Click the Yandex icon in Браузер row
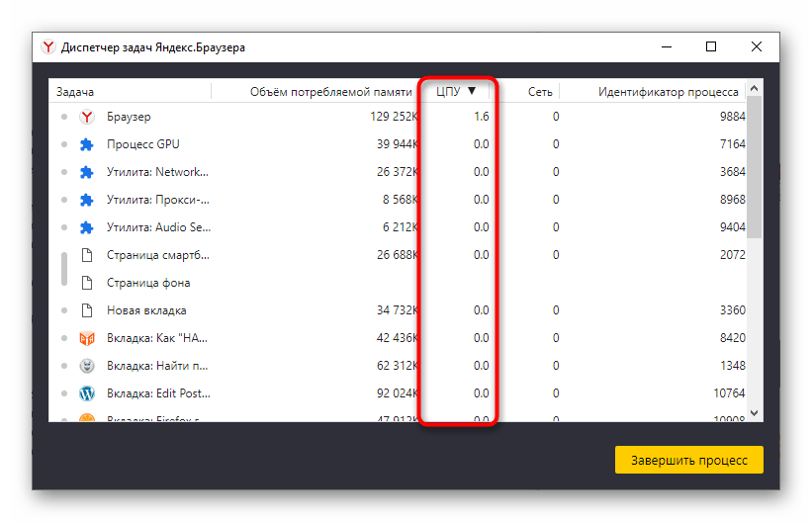The image size is (812, 522). pyautogui.click(x=87, y=117)
